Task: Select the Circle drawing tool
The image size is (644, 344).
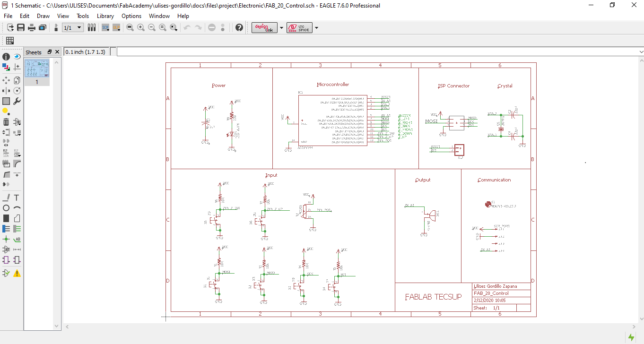Action: (6, 208)
